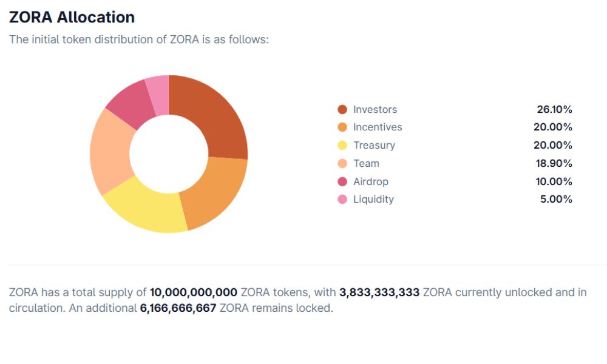Click the ZORA Allocation heading
The width and height of the screenshot is (607, 364).
click(72, 17)
